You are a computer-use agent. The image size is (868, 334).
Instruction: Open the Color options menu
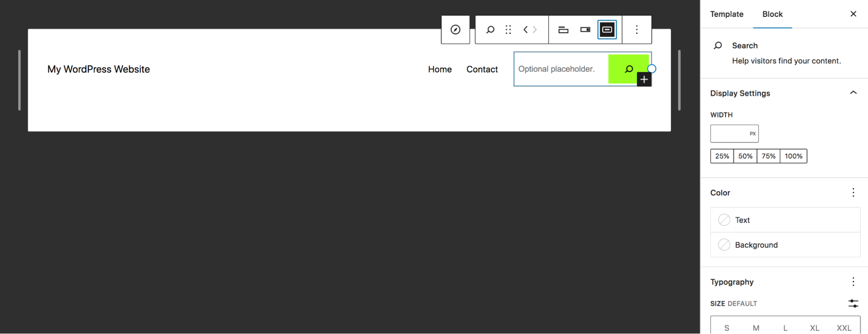pyautogui.click(x=853, y=192)
